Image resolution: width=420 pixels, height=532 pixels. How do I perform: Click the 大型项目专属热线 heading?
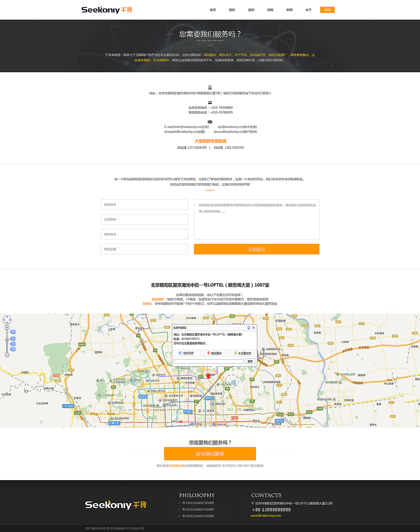point(210,141)
